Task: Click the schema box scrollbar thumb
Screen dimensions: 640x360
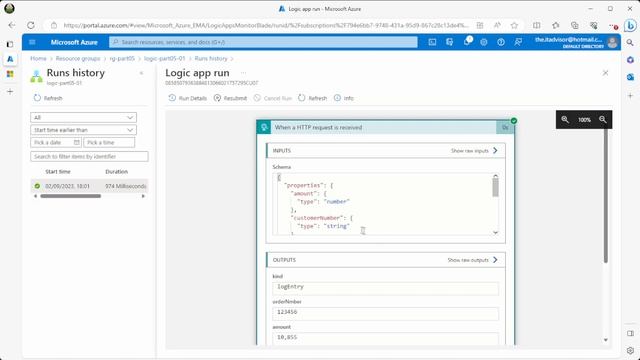Action: tap(496, 187)
